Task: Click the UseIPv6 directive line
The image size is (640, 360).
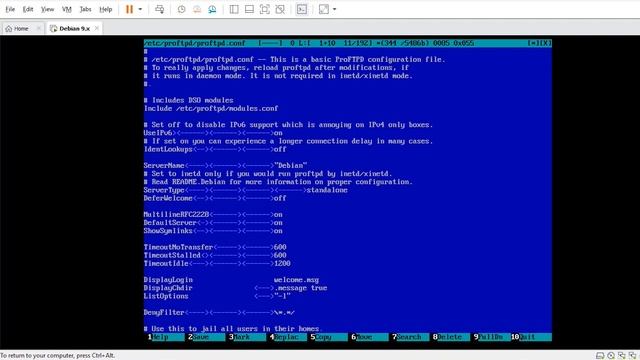Action: [x=213, y=133]
